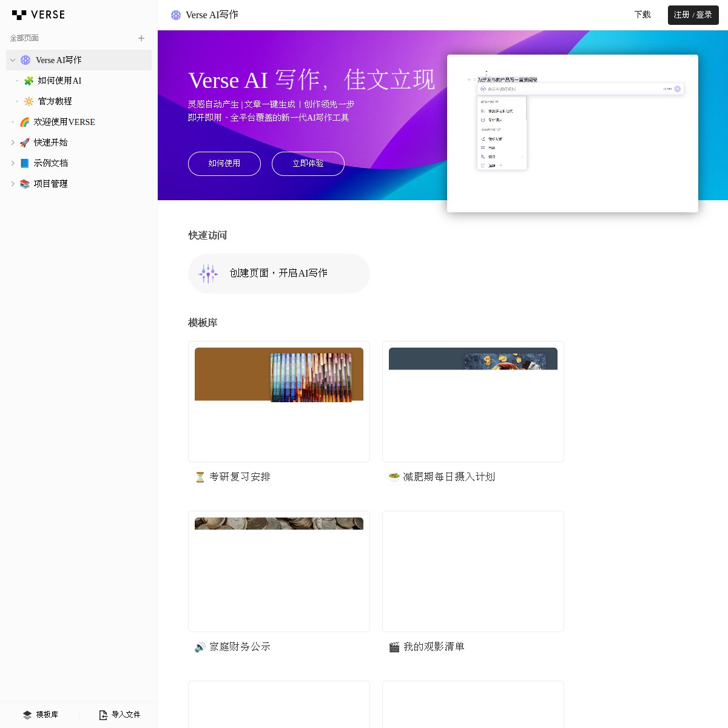Image resolution: width=728 pixels, height=728 pixels.
Task: Click the rocket icon beside 快速开始
Action: click(25, 143)
